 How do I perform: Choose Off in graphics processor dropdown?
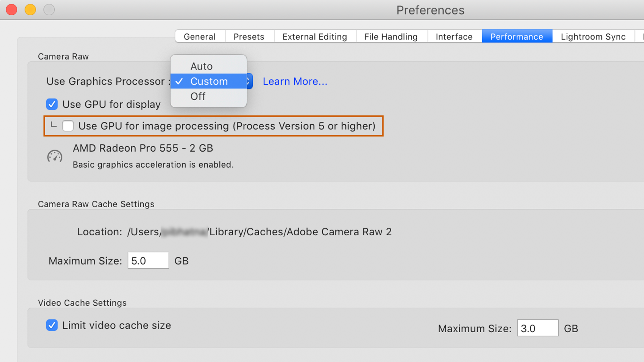(x=198, y=97)
